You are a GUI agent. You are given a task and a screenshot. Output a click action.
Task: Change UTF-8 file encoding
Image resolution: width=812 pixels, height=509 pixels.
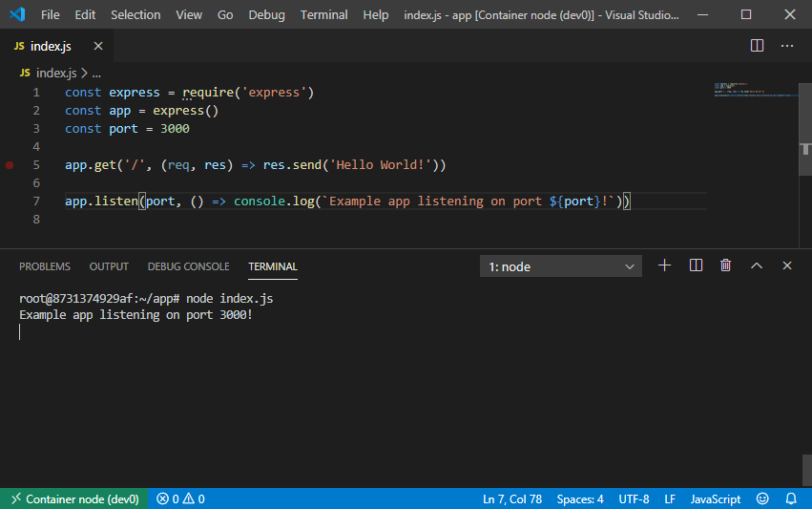pyautogui.click(x=634, y=498)
